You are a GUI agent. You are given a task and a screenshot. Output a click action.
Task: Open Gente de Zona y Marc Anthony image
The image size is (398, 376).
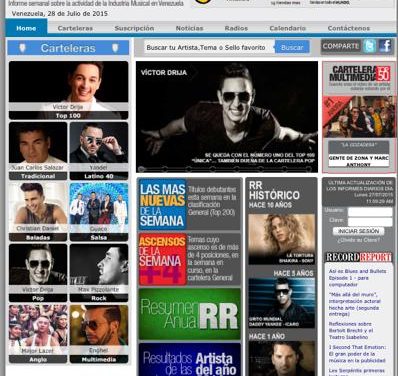[x=359, y=117]
